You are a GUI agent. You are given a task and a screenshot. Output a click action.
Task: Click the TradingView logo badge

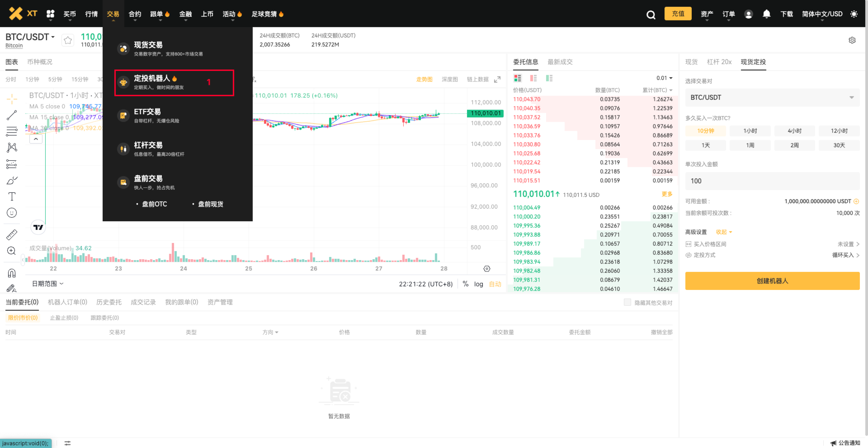pos(38,228)
